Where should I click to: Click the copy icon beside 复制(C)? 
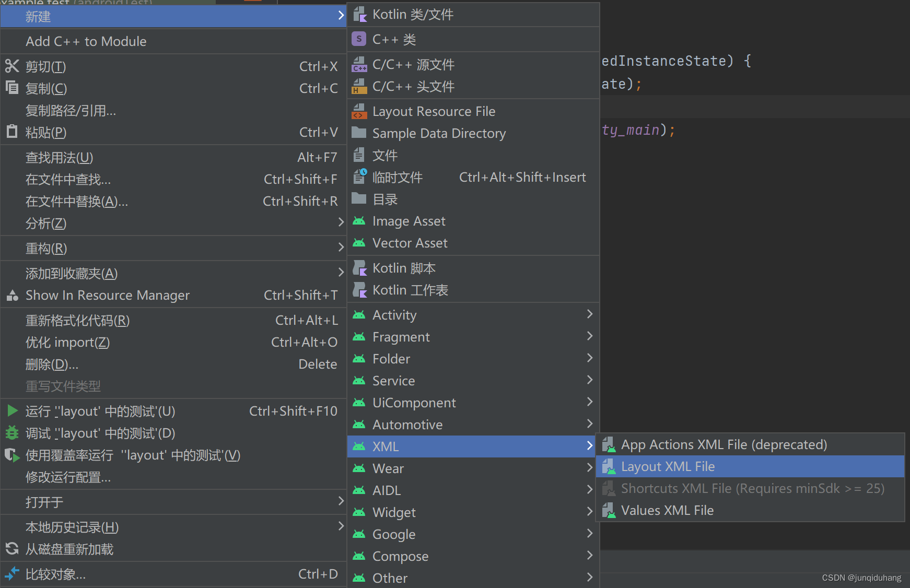click(12, 88)
